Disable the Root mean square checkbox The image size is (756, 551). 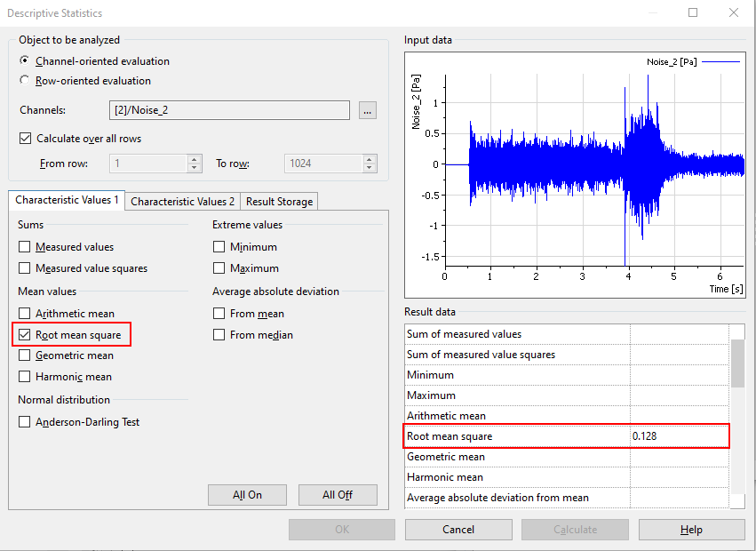[x=25, y=335]
